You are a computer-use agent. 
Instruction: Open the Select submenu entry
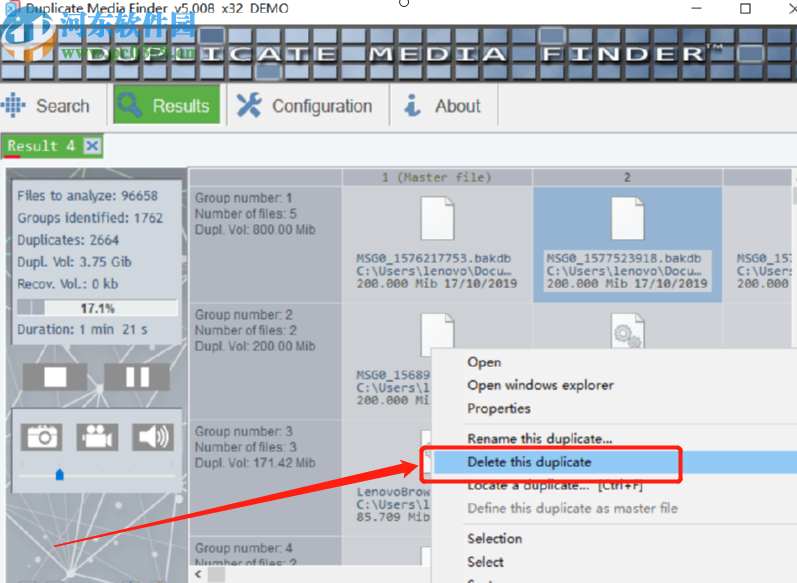click(485, 562)
